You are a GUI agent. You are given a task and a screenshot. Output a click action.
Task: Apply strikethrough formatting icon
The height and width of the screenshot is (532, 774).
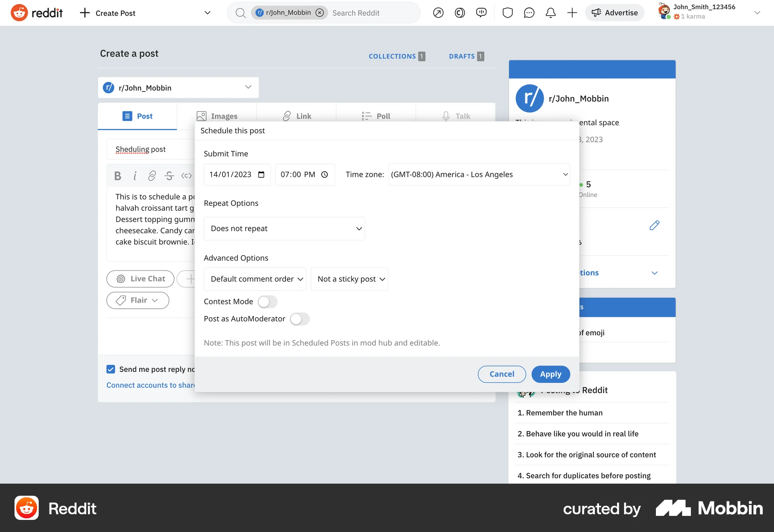tap(169, 176)
